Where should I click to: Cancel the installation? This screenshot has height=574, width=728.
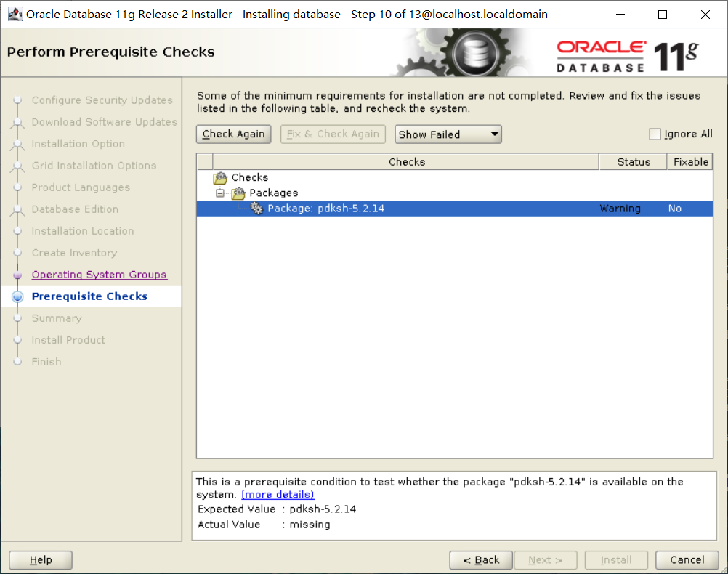(x=687, y=560)
